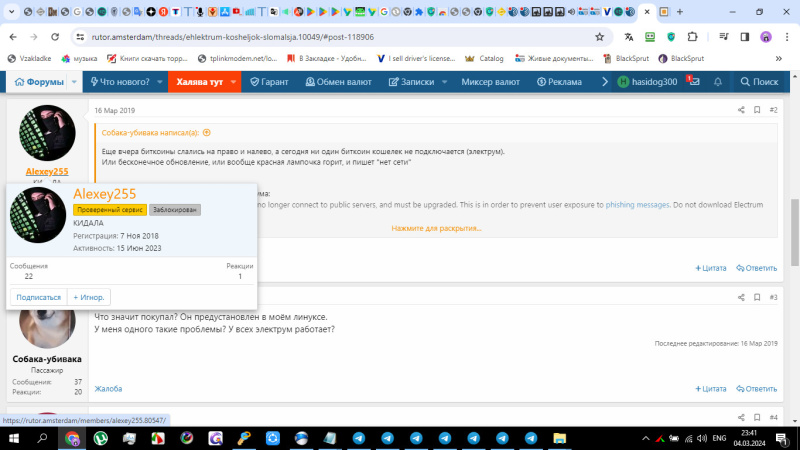Open Windows Start menu

14,438
